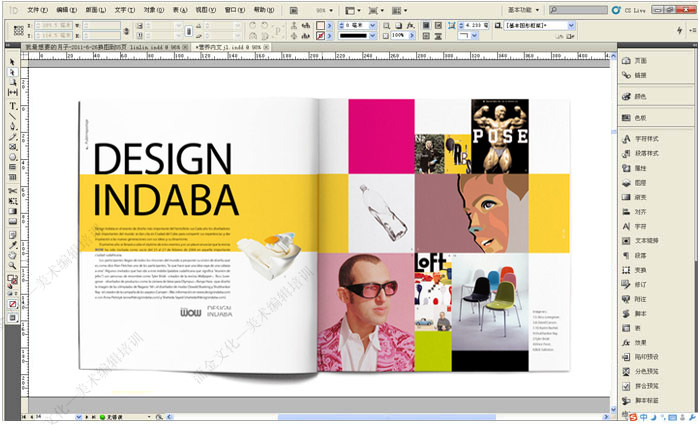The height and width of the screenshot is (425, 700).
Task: Select the Line tool
Action: 12,116
